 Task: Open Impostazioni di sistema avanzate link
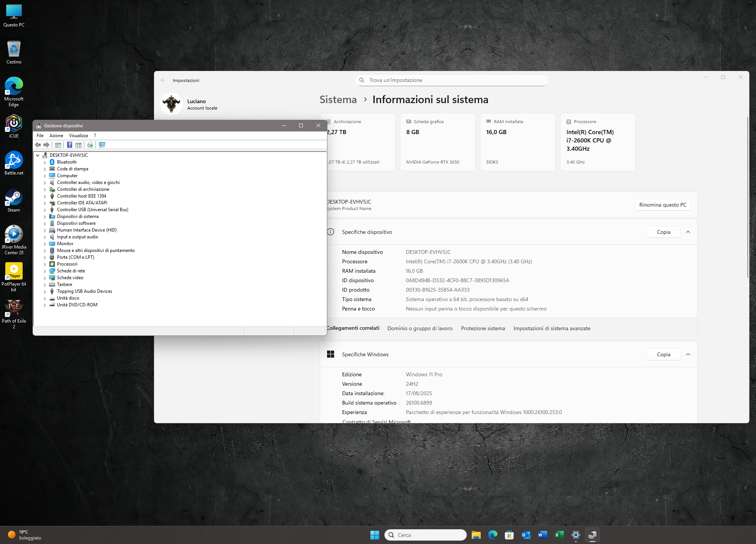(x=551, y=328)
